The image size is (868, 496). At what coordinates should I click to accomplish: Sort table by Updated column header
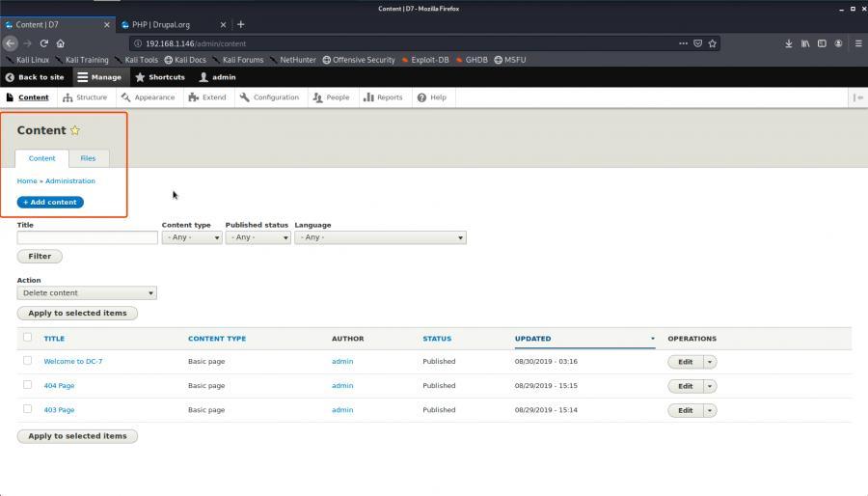pos(532,339)
